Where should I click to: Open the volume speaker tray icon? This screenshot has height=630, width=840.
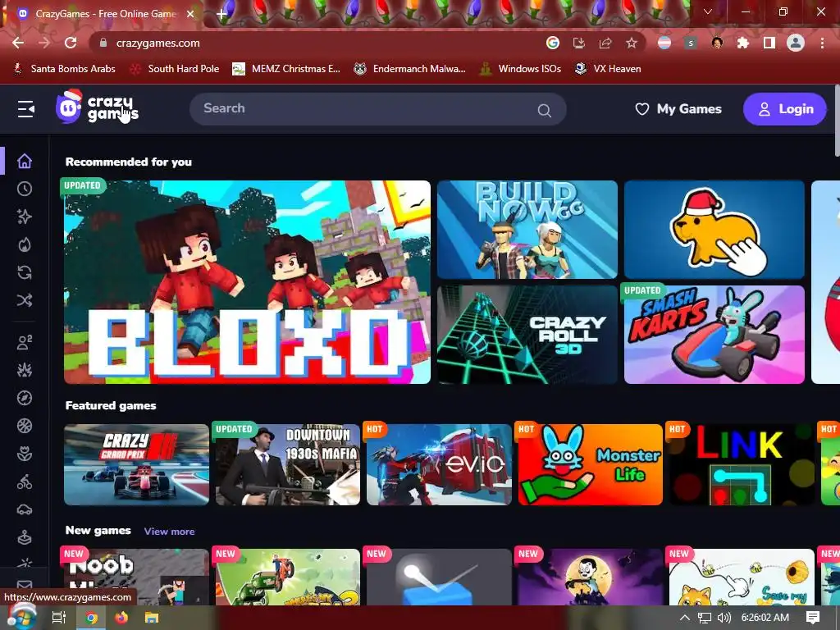[724, 618]
